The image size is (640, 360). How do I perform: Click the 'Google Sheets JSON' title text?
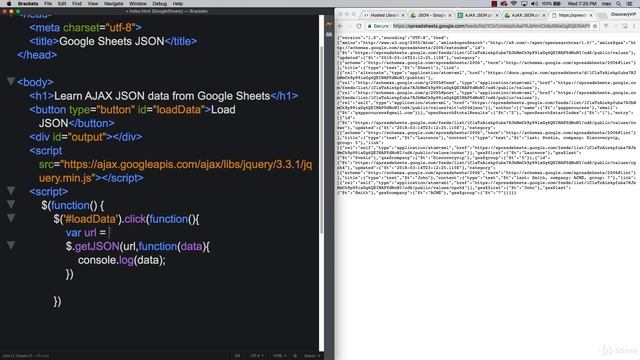click(x=111, y=41)
